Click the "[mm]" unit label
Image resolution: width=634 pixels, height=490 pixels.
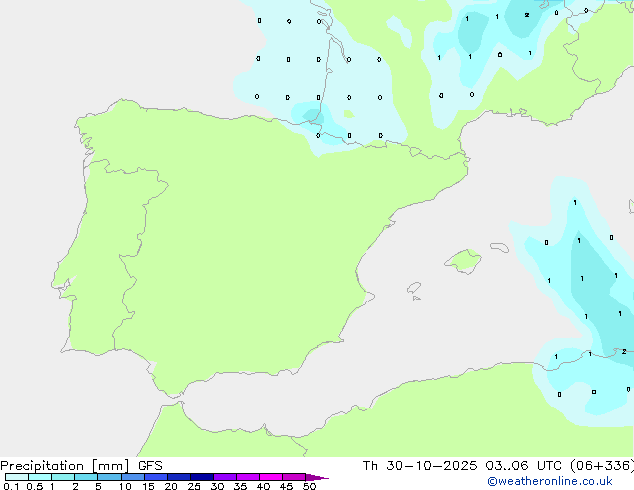(x=111, y=466)
